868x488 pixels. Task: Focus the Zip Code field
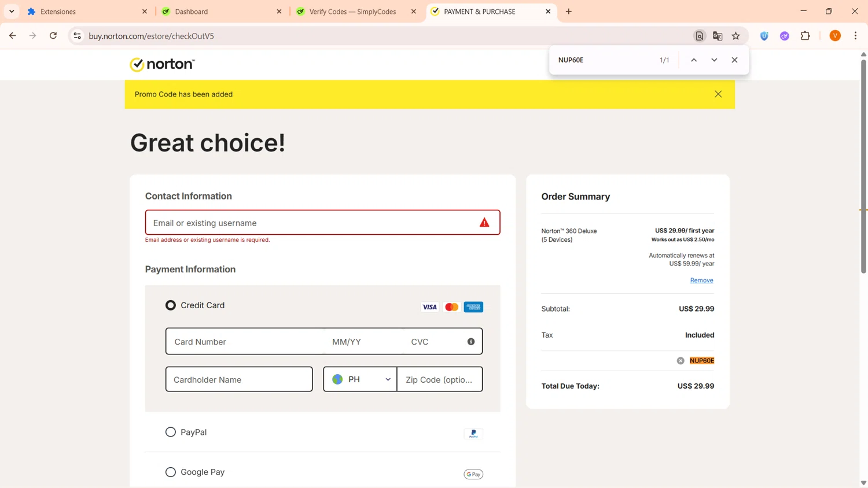[440, 379]
